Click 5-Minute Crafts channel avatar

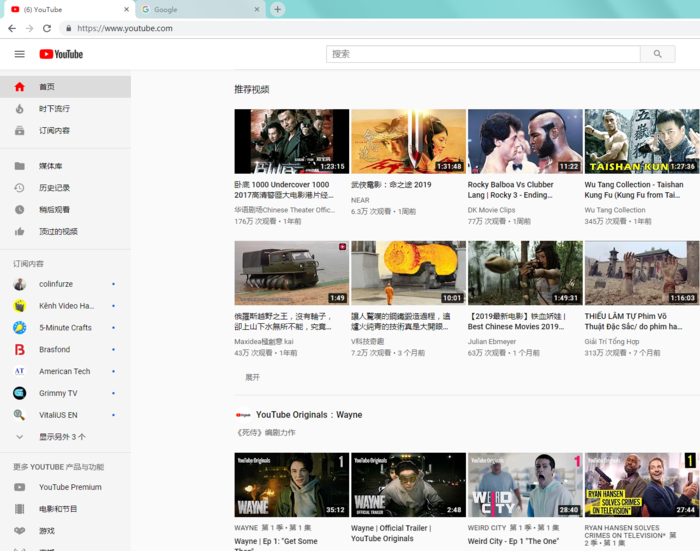[20, 328]
